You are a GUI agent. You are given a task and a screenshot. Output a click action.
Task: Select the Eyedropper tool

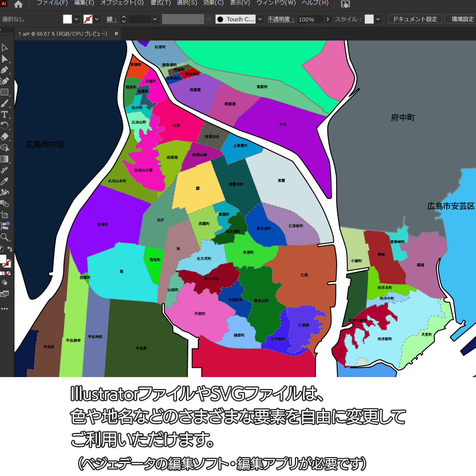click(5, 181)
